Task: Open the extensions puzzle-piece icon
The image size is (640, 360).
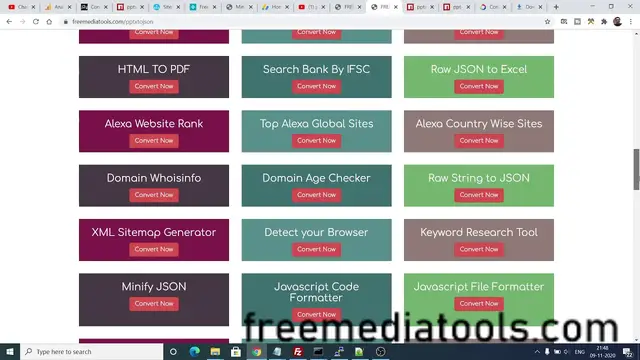Action: [x=604, y=22]
